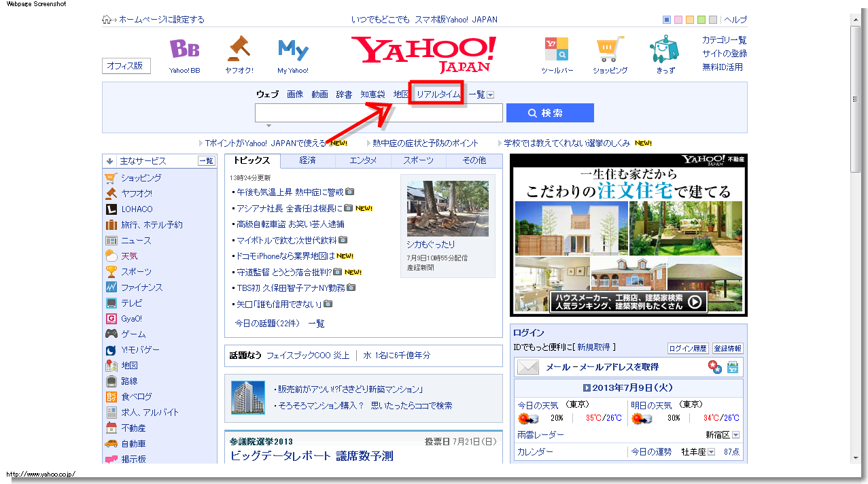Click the web search input field
Image resolution: width=868 pixels, height=484 pixels.
coord(379,113)
